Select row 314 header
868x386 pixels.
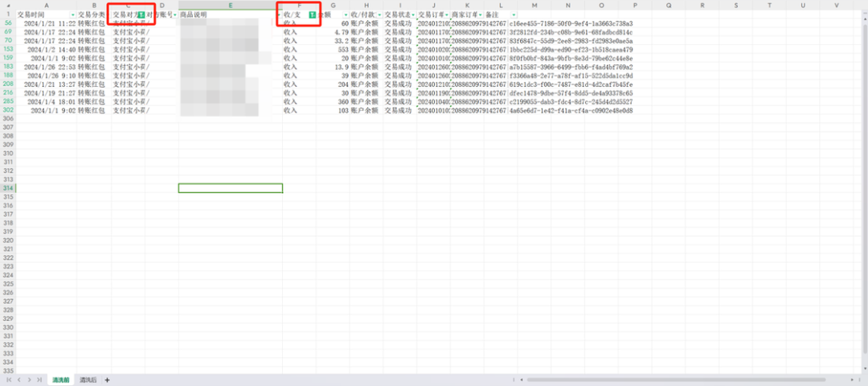point(8,188)
